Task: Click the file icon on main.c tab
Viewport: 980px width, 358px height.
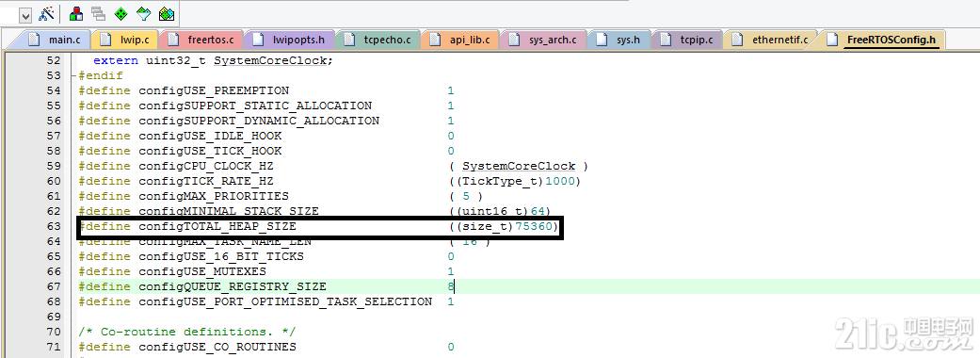Action: pyautogui.click(x=35, y=40)
